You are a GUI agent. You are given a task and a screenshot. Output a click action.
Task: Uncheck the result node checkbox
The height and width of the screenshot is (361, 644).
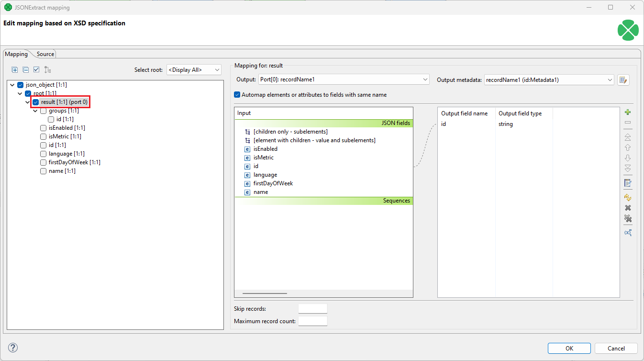35,102
